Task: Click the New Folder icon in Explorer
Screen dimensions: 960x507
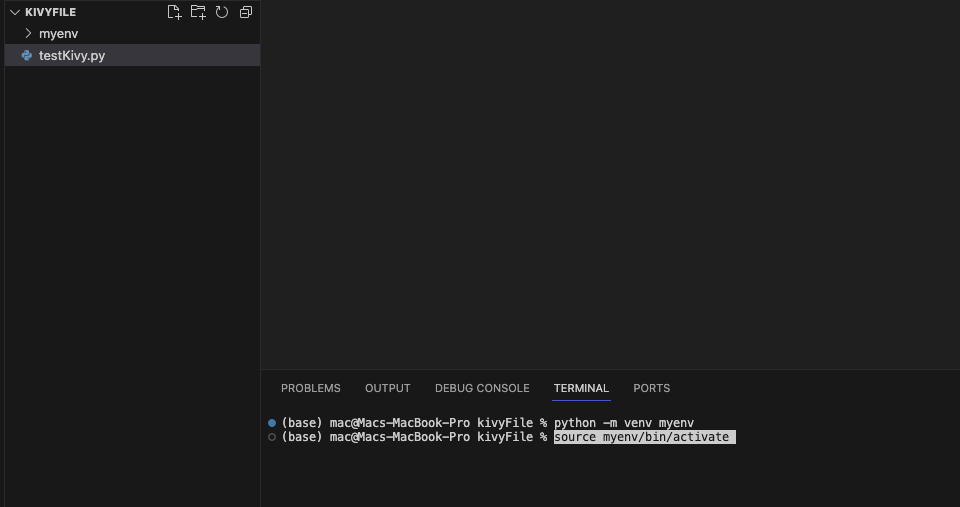Action: (198, 12)
